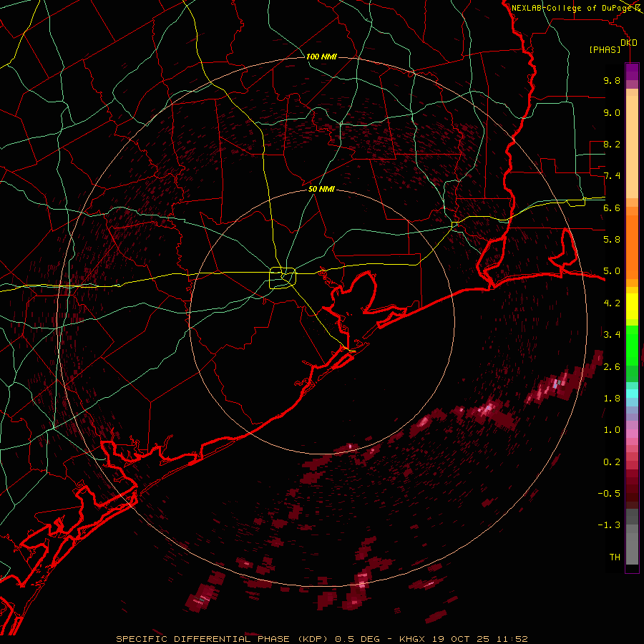Select the 3.4 value on the scale
Viewport: 644px width, 644px height.
(x=612, y=335)
